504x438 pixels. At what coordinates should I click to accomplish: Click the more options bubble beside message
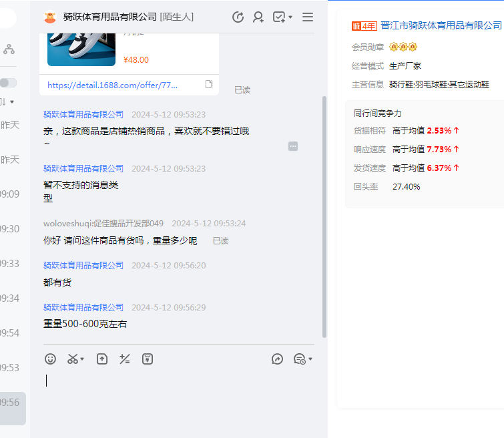pos(293,146)
